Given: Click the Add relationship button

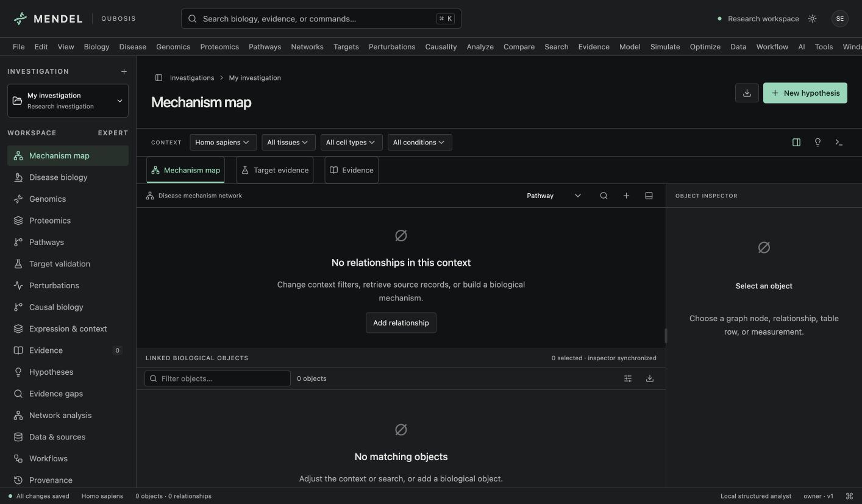Looking at the screenshot, I should [401, 323].
